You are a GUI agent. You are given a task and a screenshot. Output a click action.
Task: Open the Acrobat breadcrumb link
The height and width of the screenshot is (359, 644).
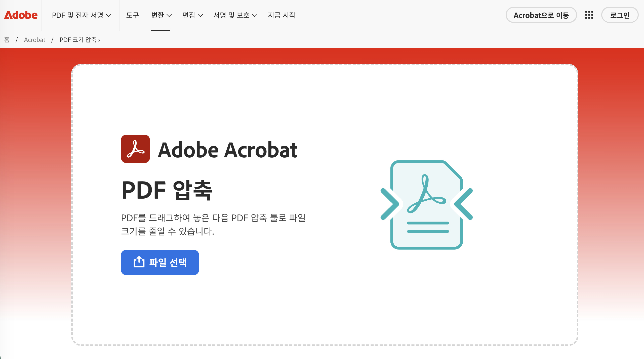[x=34, y=40]
